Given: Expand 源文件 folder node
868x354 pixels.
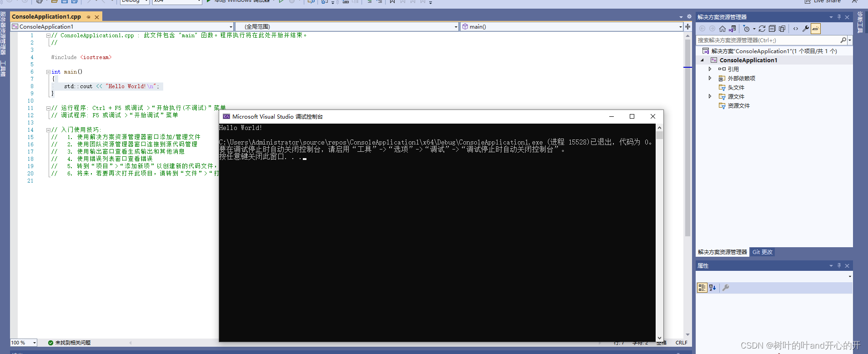Looking at the screenshot, I should click(x=710, y=96).
